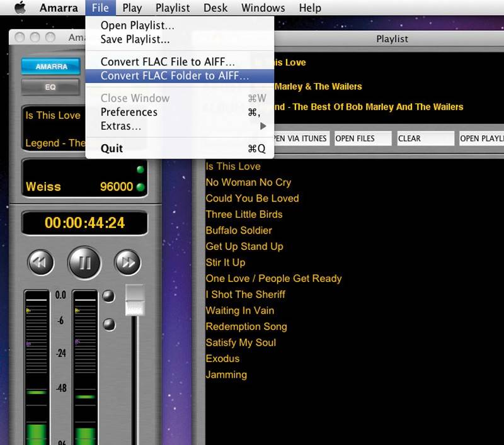The height and width of the screenshot is (445, 504).
Task: Select track Three Little Birds
Action: coord(244,215)
